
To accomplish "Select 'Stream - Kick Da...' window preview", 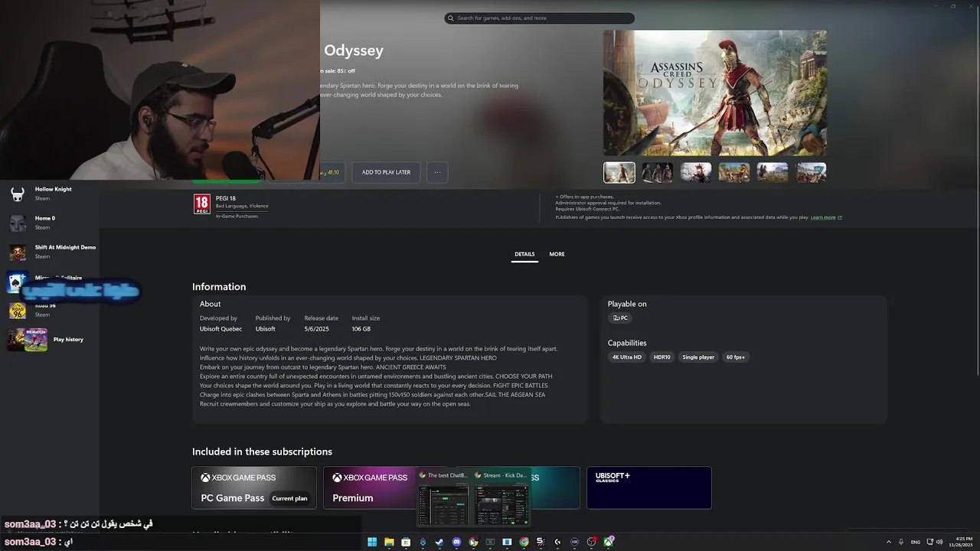I will (501, 497).
